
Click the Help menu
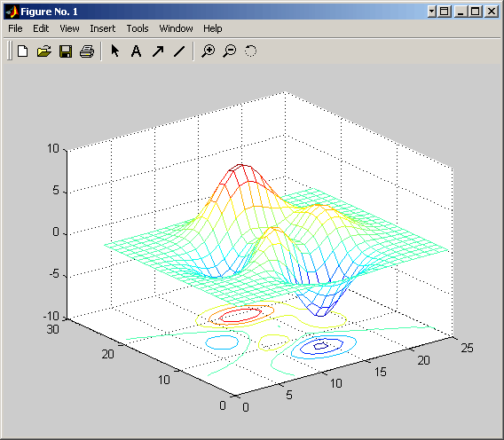[212, 28]
